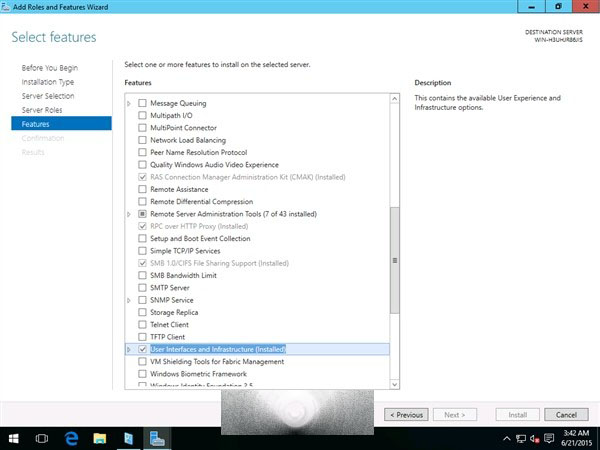Check Setup and Boot Event Collection
Screen dimensions: 600x450
point(142,238)
